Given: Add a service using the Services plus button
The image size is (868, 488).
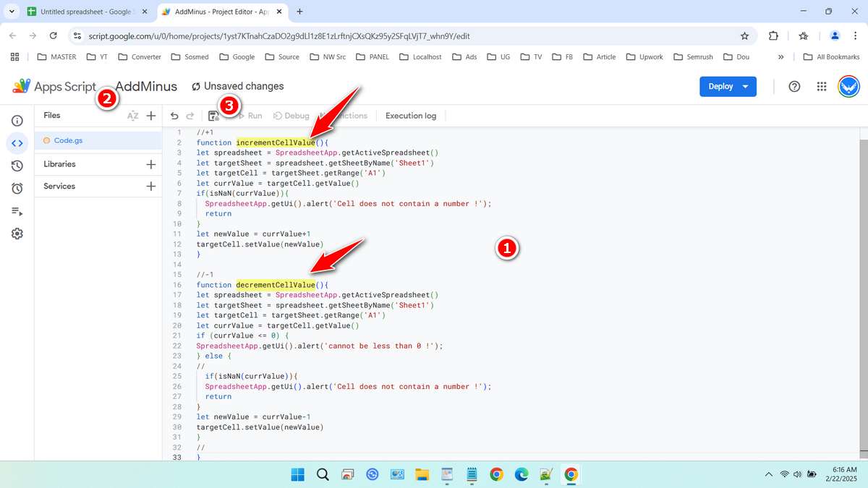Looking at the screenshot, I should click(x=150, y=187).
